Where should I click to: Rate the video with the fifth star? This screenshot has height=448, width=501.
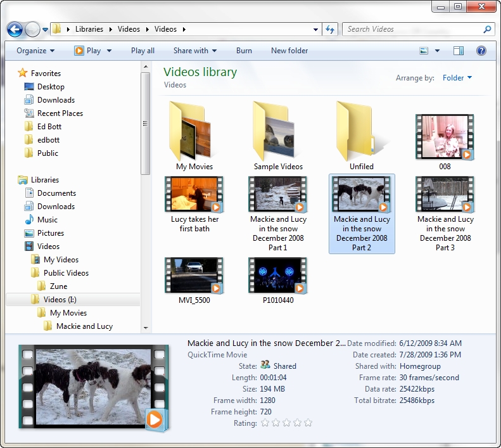(308, 423)
